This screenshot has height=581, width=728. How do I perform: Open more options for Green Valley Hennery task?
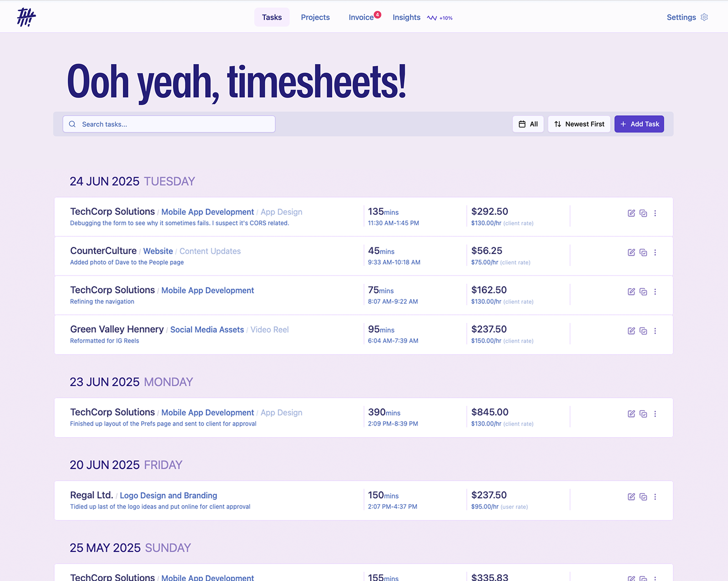(655, 331)
